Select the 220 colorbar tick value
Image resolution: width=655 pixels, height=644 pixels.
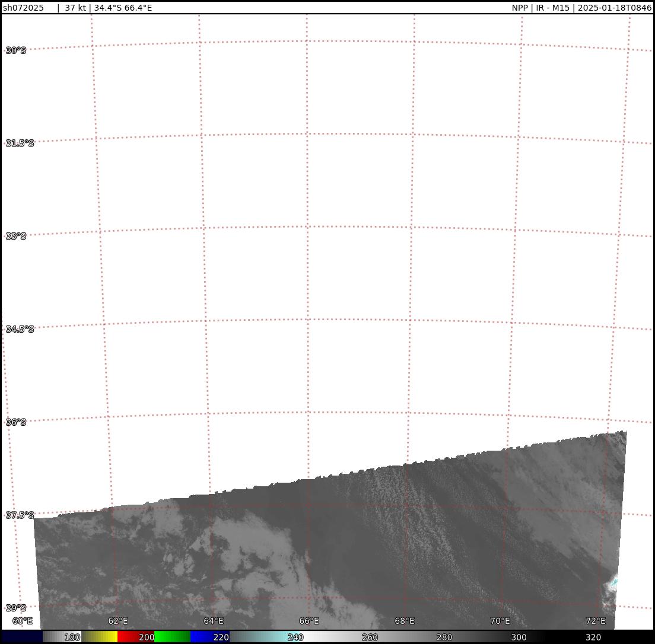221,637
